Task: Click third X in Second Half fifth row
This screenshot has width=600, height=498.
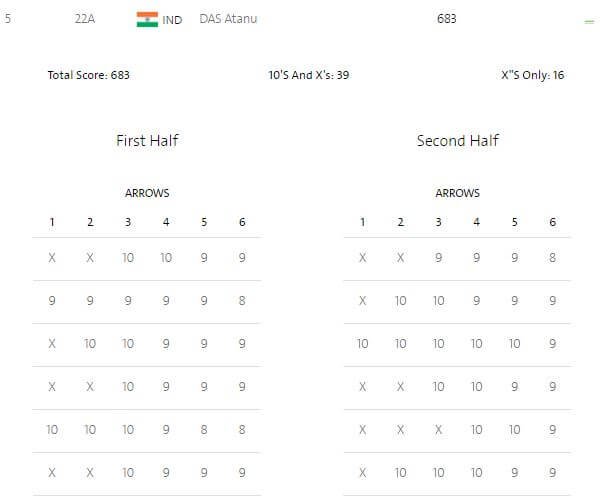Action: 439,429
